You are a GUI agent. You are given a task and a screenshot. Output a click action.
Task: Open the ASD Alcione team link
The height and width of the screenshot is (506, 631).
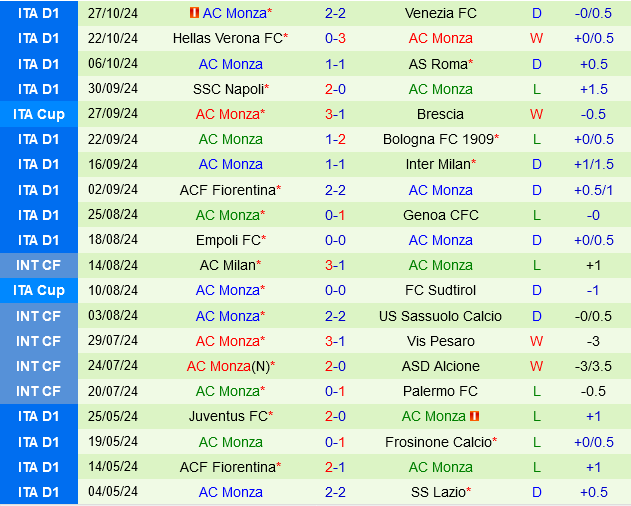point(440,366)
